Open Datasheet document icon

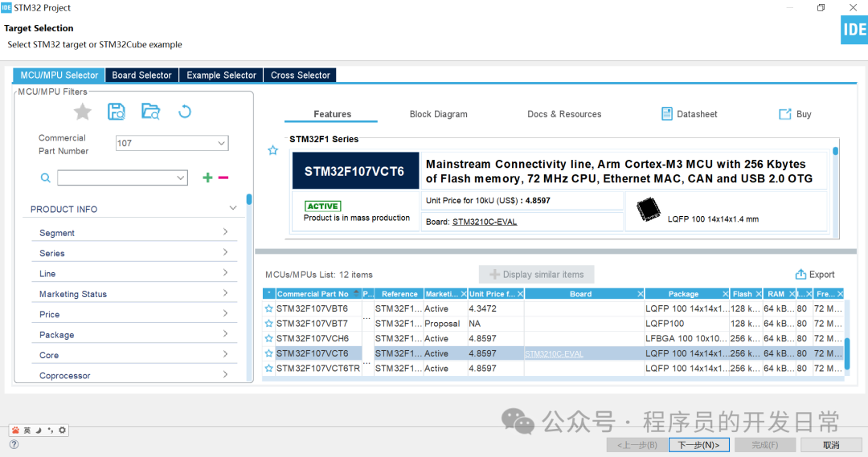pos(667,114)
